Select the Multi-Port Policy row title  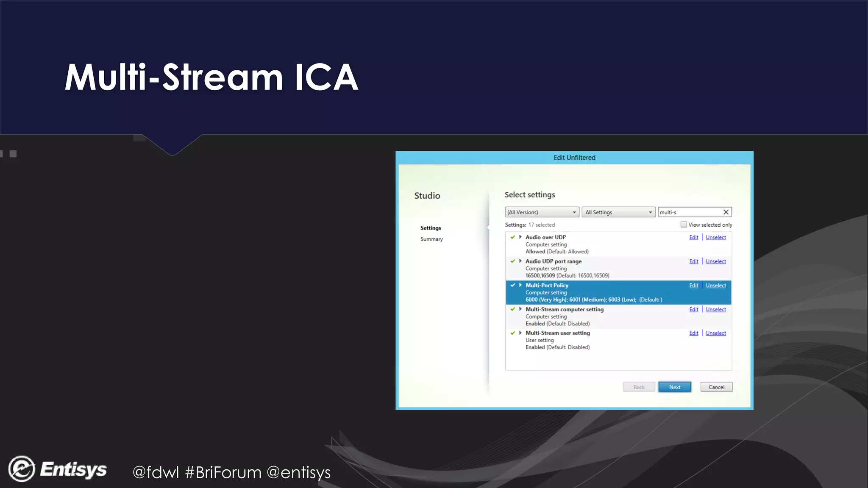tap(547, 286)
